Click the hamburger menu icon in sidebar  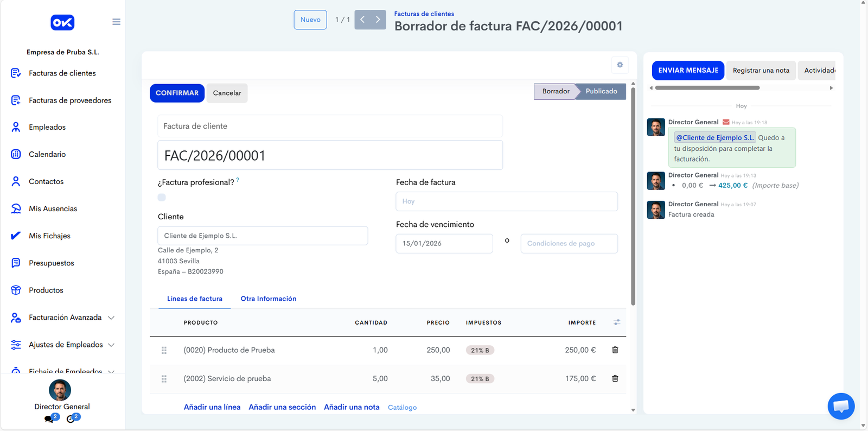click(116, 22)
